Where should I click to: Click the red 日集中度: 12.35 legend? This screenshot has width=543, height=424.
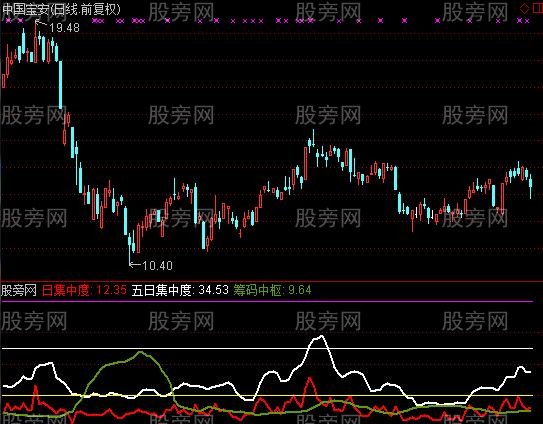[x=84, y=290]
